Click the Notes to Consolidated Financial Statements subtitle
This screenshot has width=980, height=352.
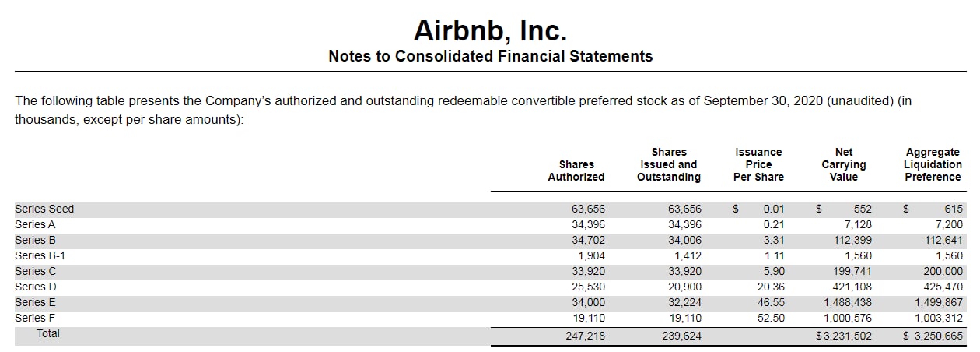click(490, 56)
